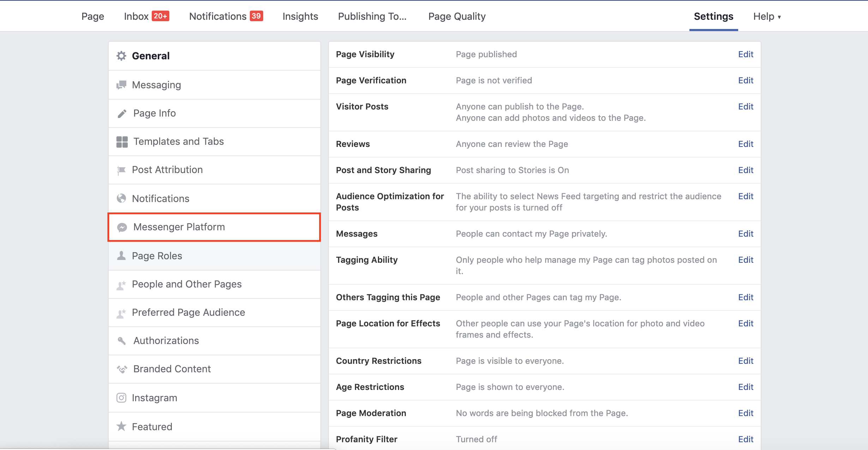Expand the Help dropdown menu
The width and height of the screenshot is (868, 450).
pyautogui.click(x=767, y=16)
